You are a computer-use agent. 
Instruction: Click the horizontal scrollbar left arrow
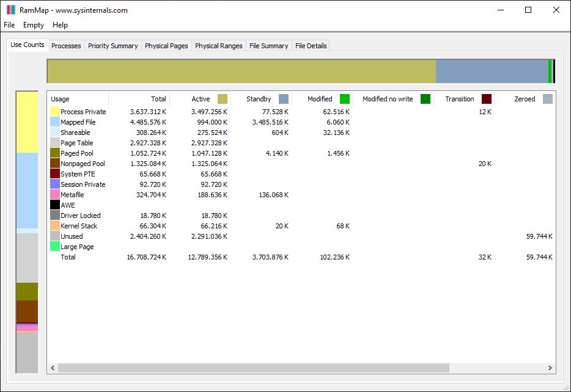[x=53, y=368]
